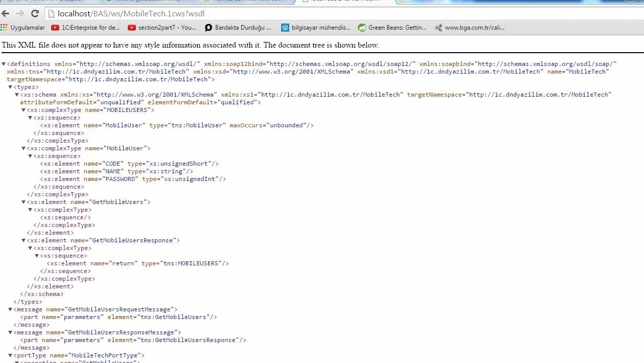Collapse the definitions root node

[x=4, y=64]
